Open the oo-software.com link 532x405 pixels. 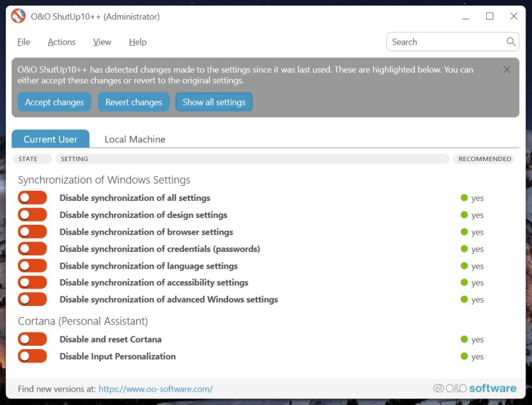[156, 389]
